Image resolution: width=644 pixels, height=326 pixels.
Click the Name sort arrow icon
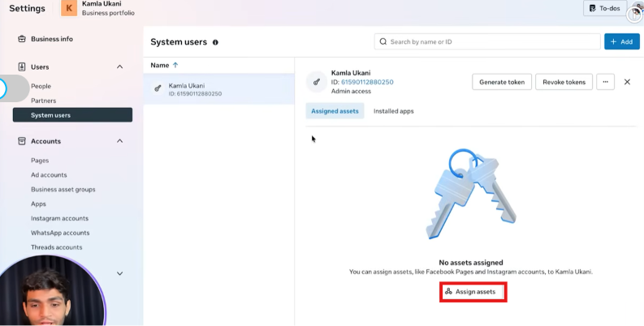coord(175,65)
